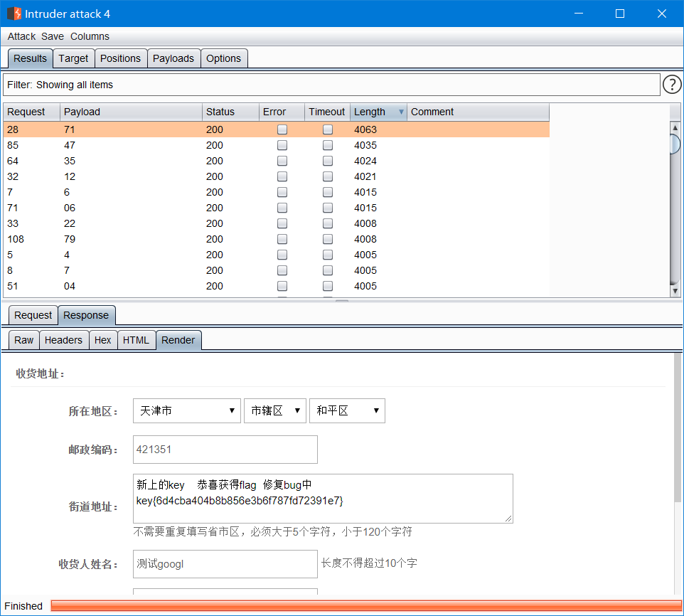Toggle Error checkbox for payload 71

click(282, 129)
